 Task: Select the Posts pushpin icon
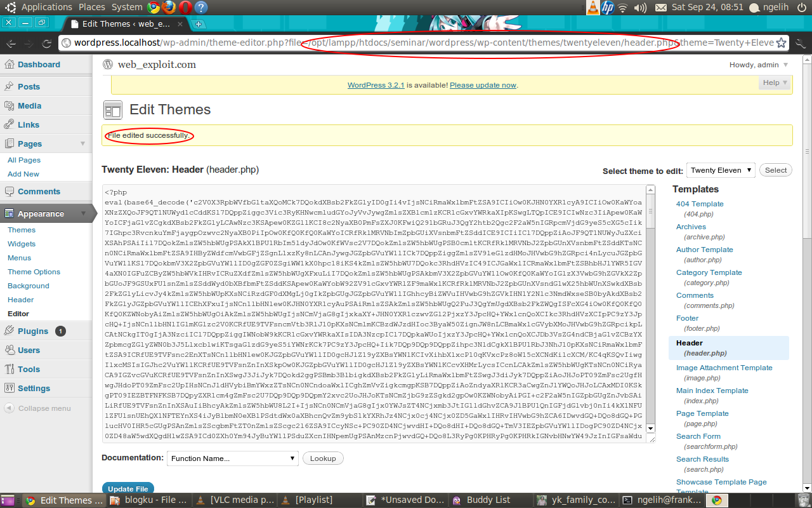(x=10, y=86)
